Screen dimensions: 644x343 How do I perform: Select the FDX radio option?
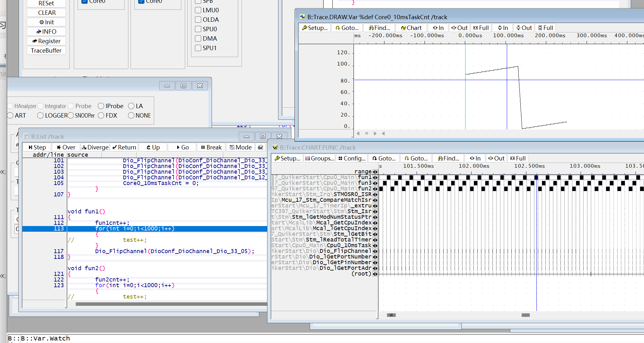[x=101, y=115]
